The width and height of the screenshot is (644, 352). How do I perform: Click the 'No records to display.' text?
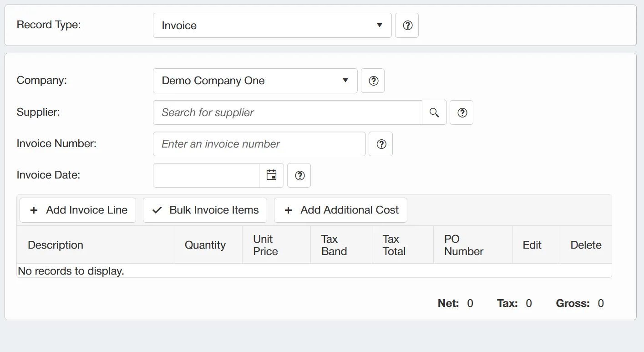click(x=71, y=271)
